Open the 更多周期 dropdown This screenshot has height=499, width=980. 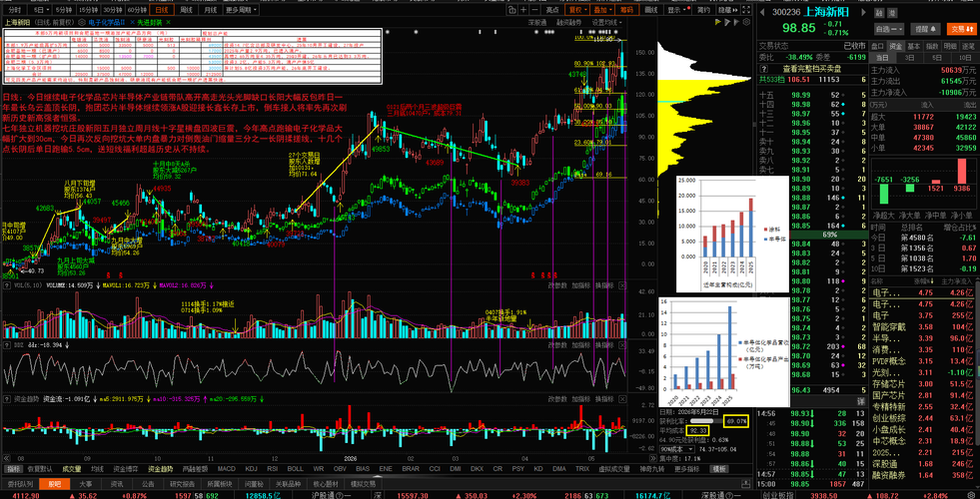[241, 10]
